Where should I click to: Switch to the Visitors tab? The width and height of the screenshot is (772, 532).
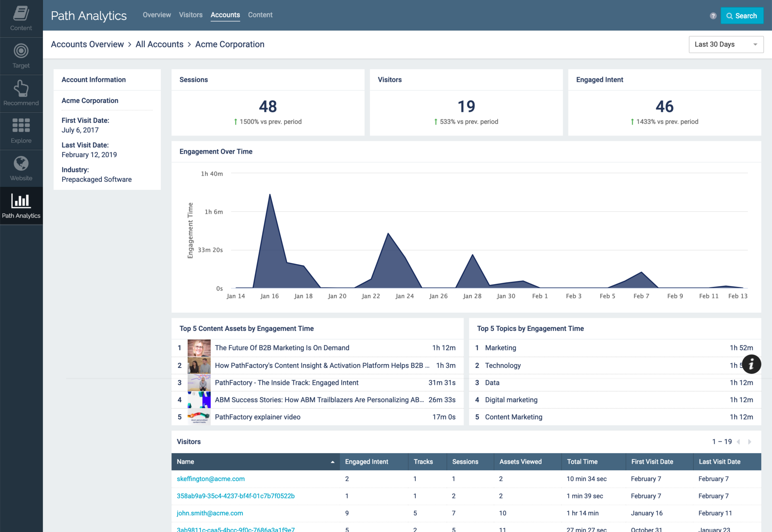pos(191,15)
